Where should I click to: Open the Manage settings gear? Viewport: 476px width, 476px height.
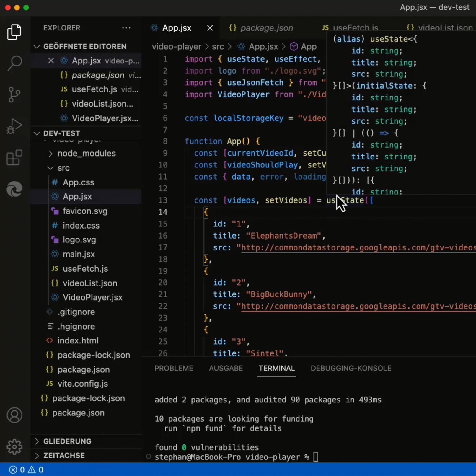[14, 447]
